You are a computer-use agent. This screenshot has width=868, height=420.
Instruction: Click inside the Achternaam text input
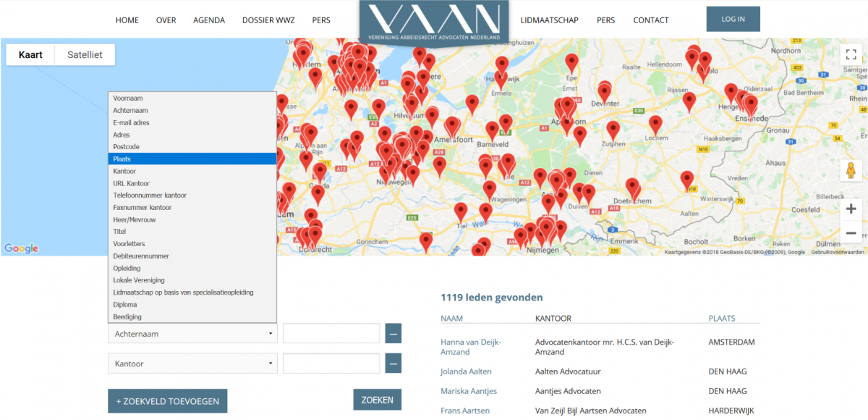pos(331,333)
